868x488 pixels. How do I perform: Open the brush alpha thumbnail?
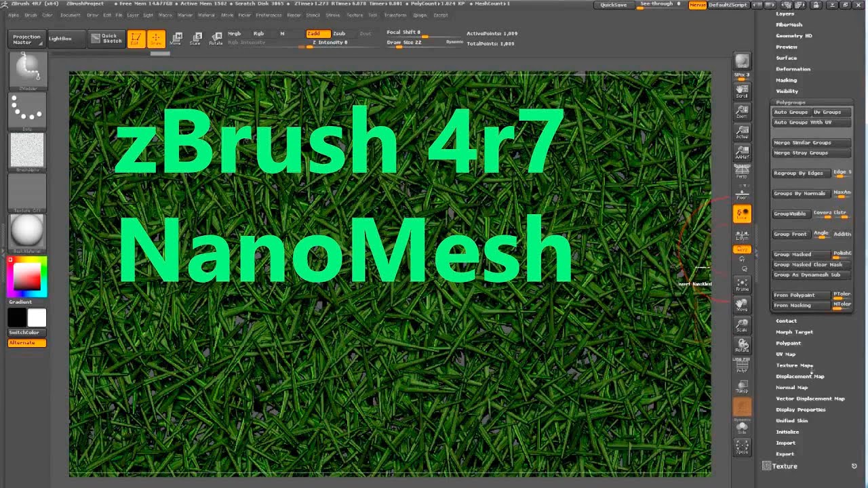[x=27, y=152]
